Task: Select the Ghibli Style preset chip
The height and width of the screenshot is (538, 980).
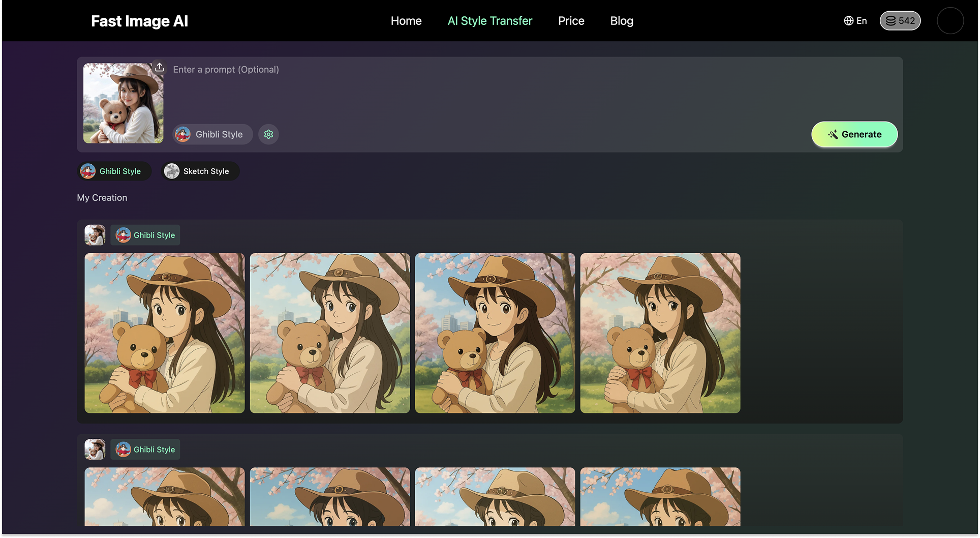Action: tap(114, 171)
